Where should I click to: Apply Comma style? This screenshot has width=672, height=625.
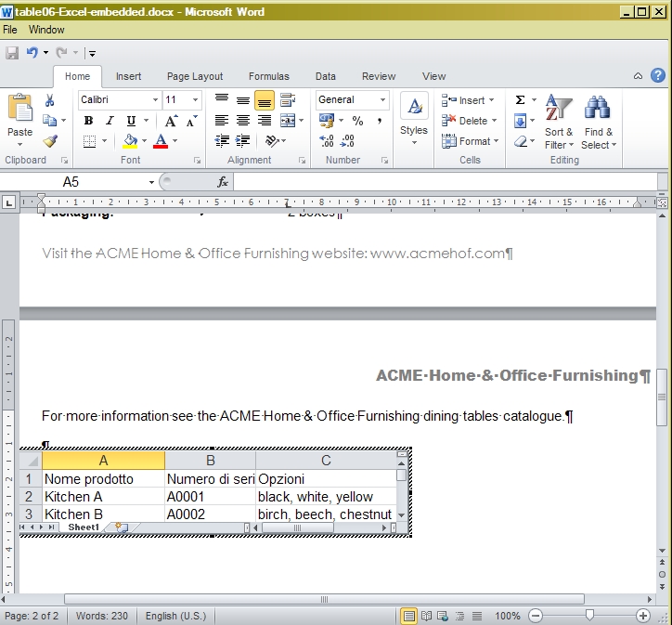coord(380,121)
